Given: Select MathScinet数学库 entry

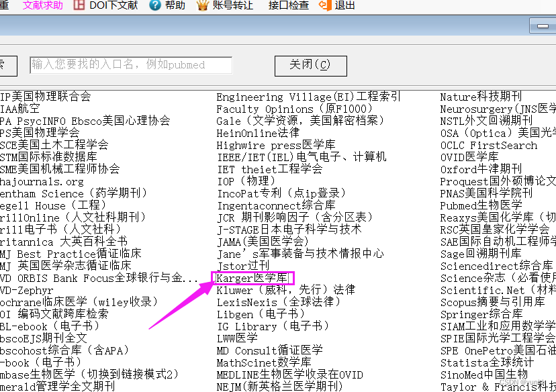Looking at the screenshot, I should [x=264, y=362].
